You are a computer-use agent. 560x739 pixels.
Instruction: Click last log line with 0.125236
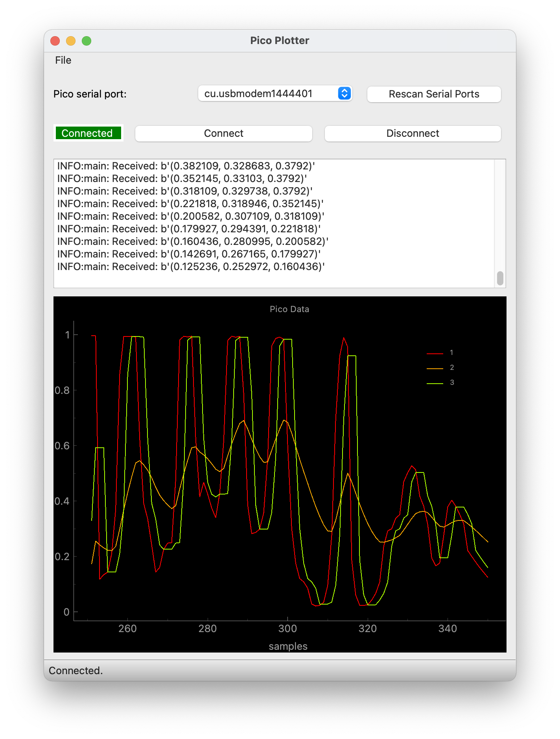click(x=191, y=267)
